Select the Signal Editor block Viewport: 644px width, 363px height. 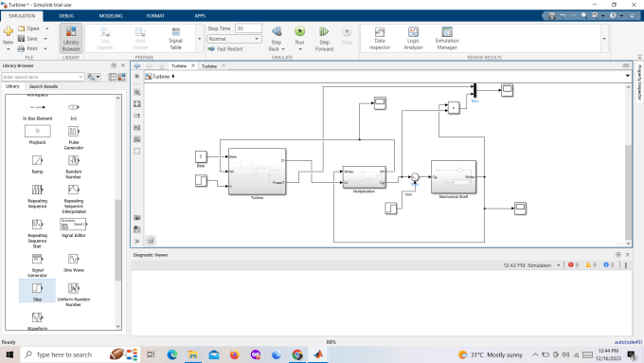click(74, 227)
